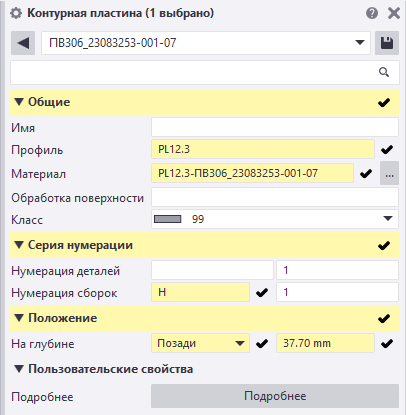Click the back arrow button beside preset
Screen dimensions: 406x415
[x=23, y=43]
